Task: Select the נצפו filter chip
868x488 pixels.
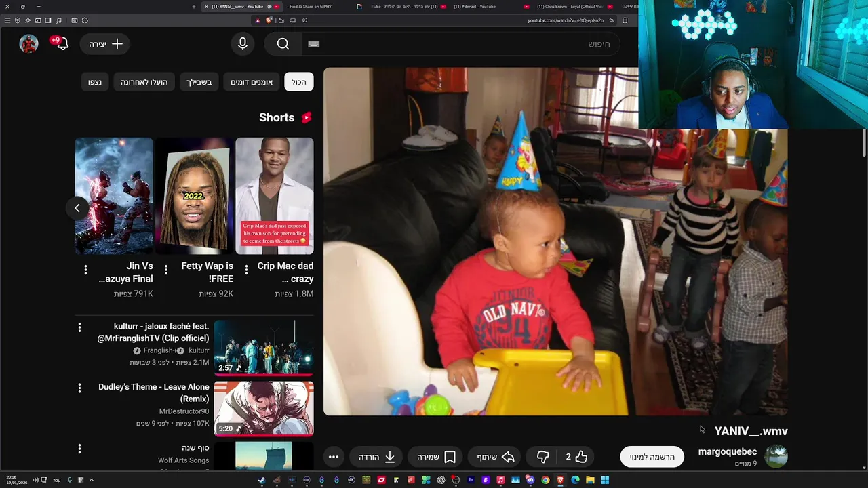Action: (95, 82)
